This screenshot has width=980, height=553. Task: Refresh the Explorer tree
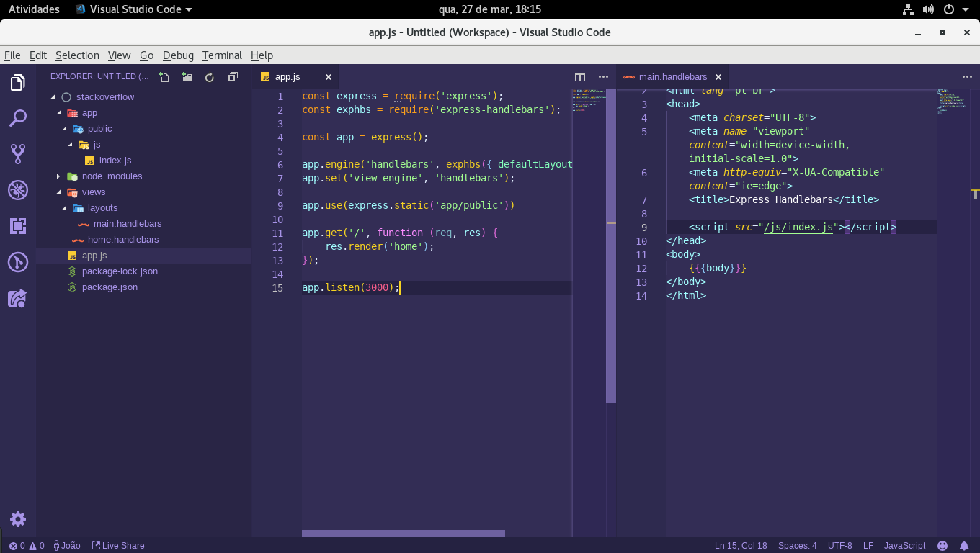(210, 77)
